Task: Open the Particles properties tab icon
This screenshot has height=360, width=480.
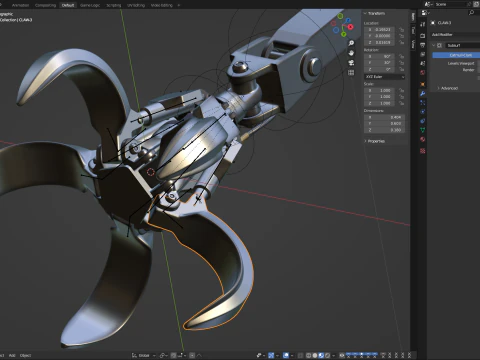Action: 423,103
